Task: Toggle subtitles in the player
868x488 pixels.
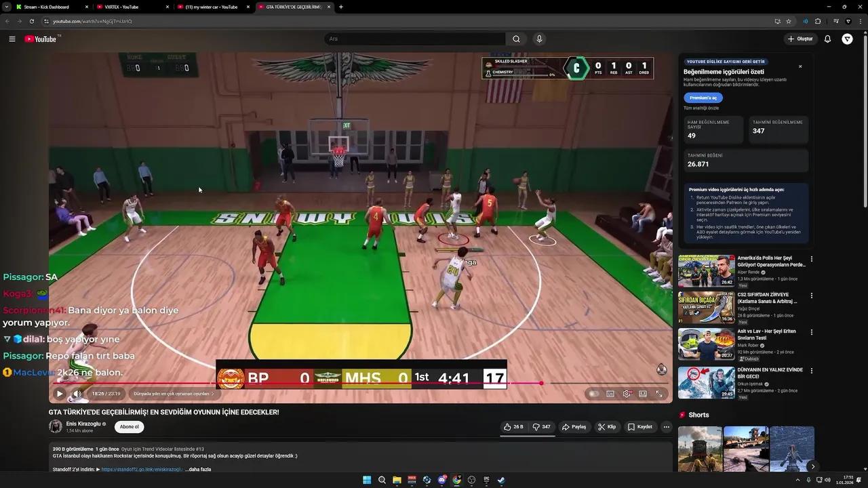Action: [610, 394]
